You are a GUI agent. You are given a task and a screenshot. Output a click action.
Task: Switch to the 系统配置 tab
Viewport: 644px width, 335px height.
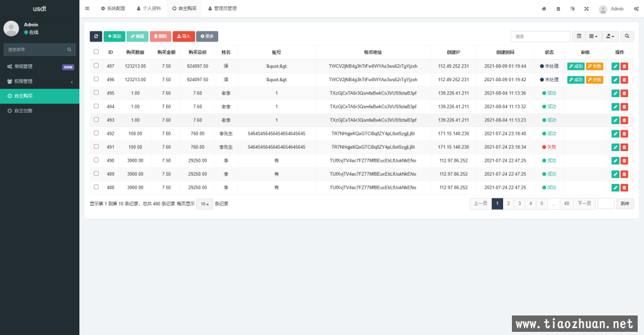[x=113, y=8]
